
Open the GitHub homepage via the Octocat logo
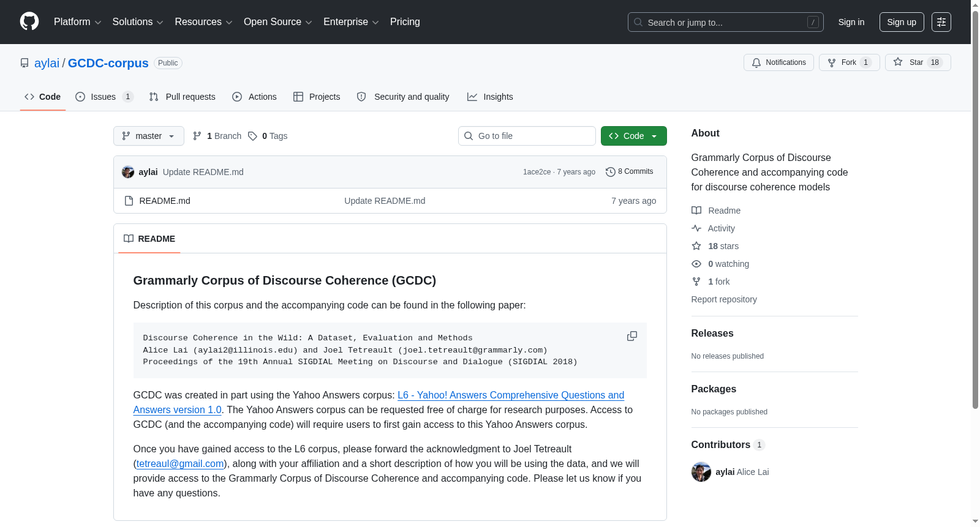coord(29,21)
